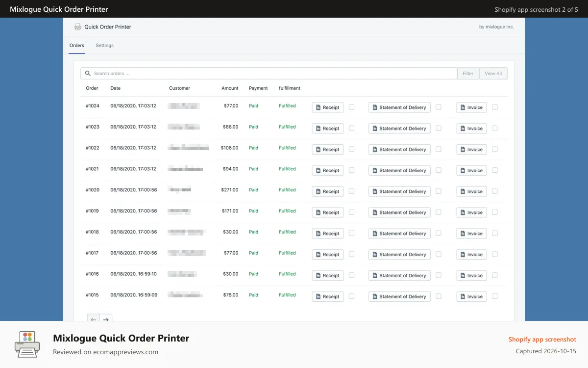This screenshot has height=368, width=588.
Task: Go to next page with right arrow
Action: click(106, 319)
